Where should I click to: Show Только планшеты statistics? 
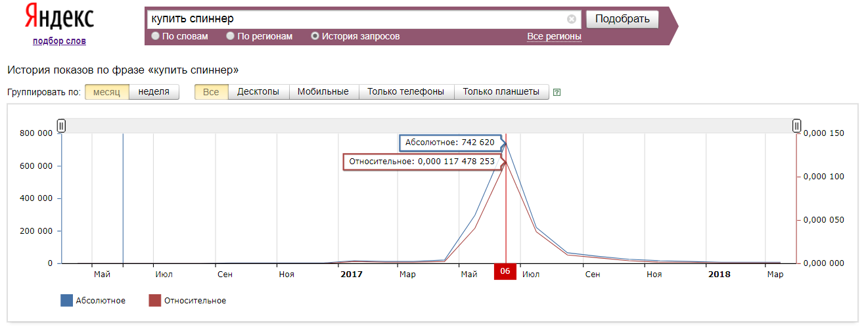(501, 92)
